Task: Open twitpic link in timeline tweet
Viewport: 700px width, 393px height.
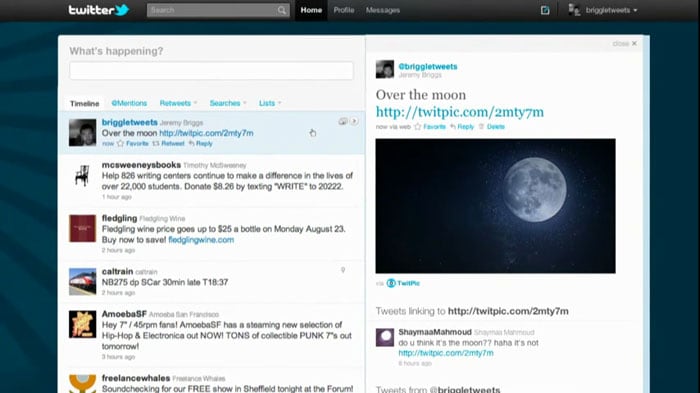Action: 206,133
